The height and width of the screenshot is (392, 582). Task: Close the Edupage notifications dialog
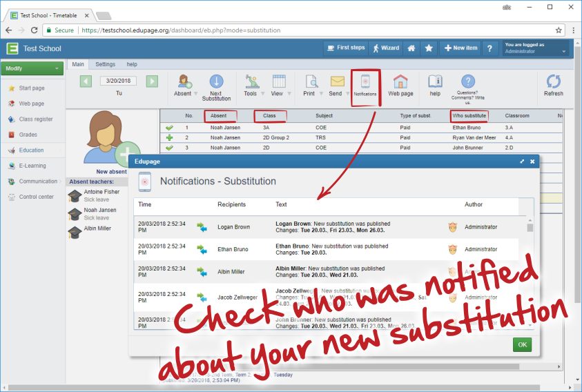click(532, 161)
